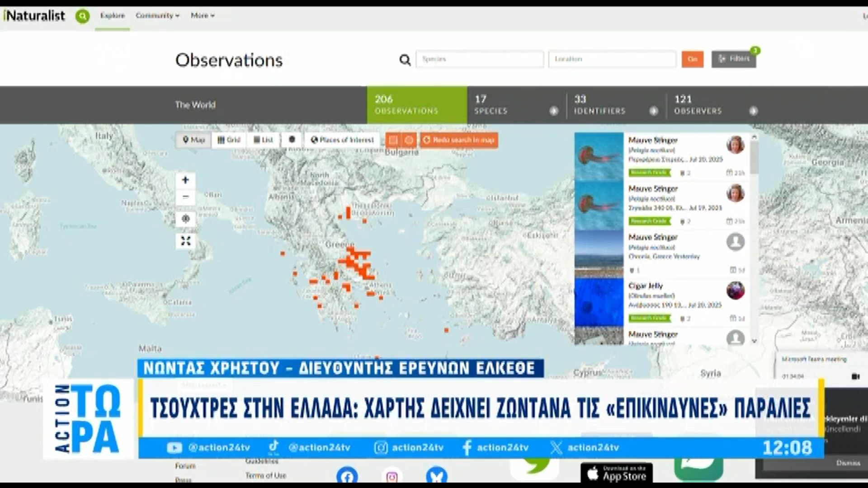The height and width of the screenshot is (488, 868).
Task: Dismiss the Teams meeting notification
Action: click(x=848, y=463)
